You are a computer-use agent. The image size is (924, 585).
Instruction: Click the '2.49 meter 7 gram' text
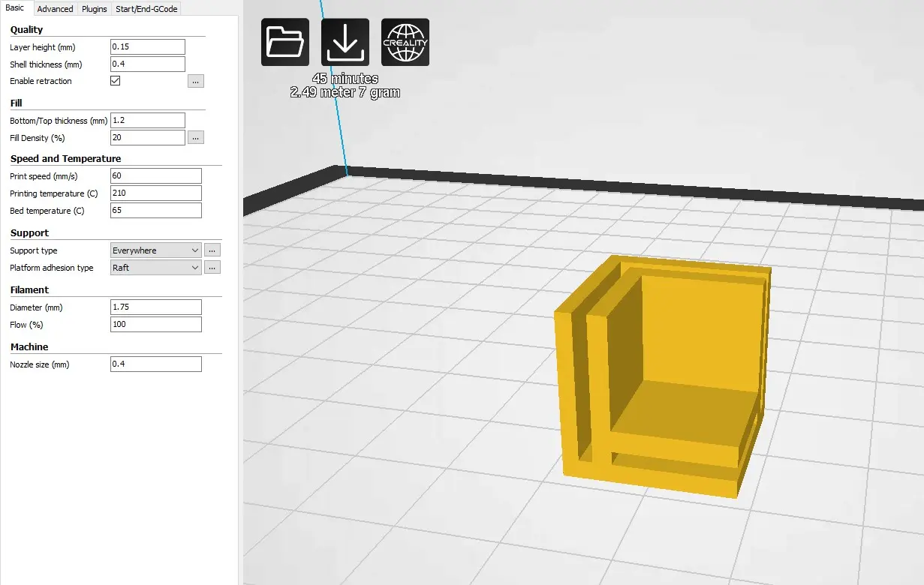tap(345, 92)
